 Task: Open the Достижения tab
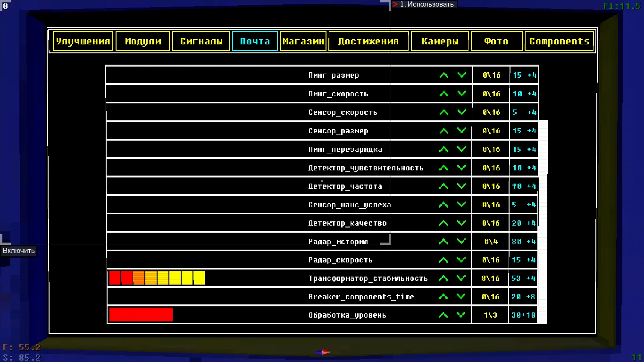[x=368, y=41]
